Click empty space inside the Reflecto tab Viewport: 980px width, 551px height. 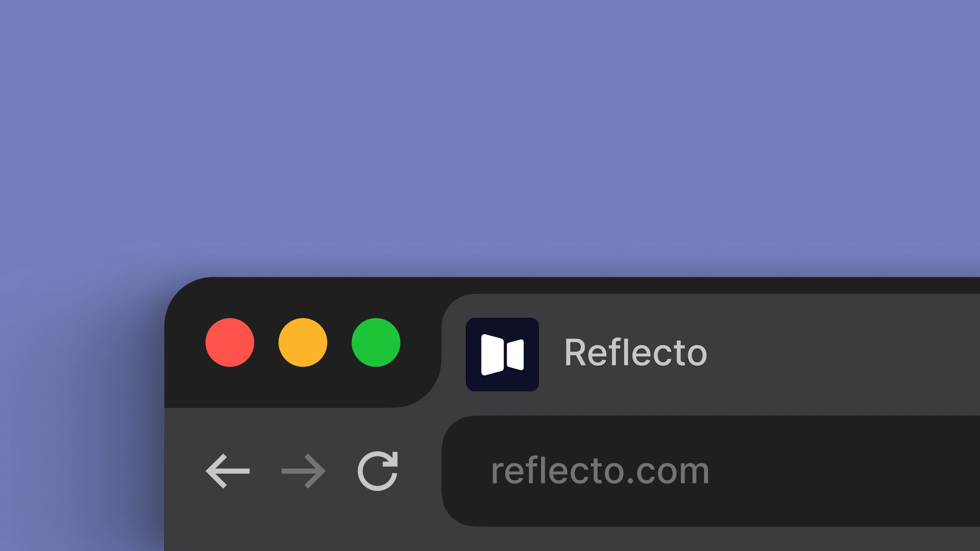837,354
